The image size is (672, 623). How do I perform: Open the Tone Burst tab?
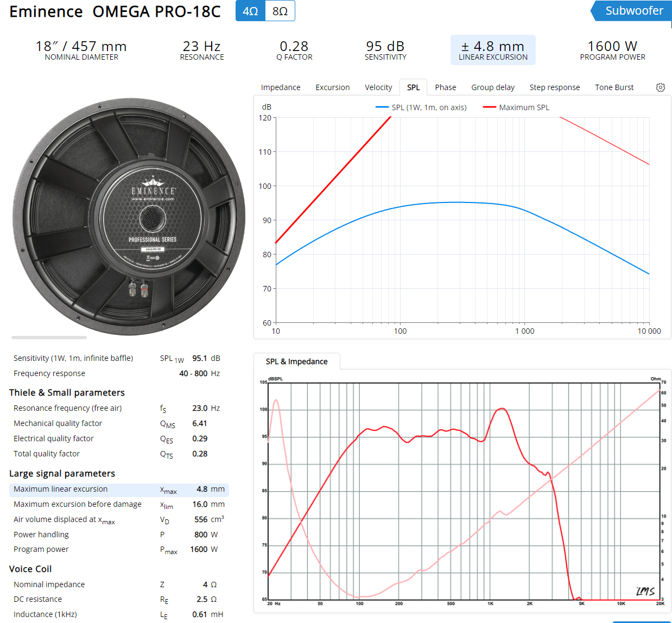click(x=614, y=87)
